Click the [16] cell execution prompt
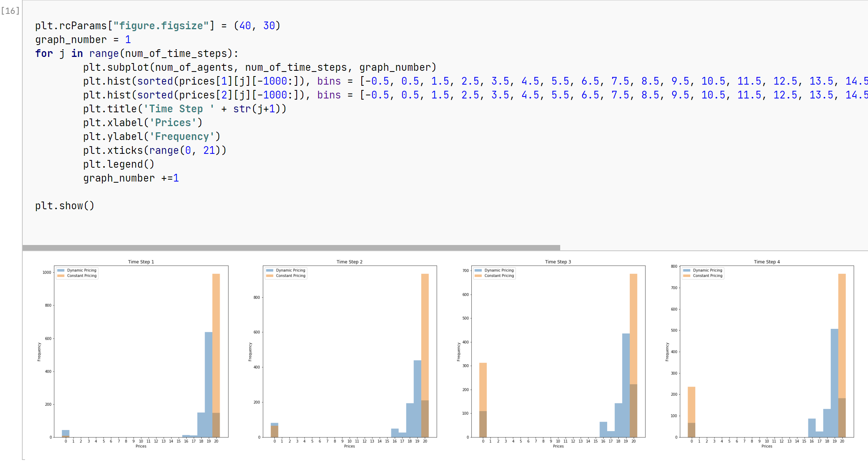This screenshot has height=465, width=868. click(x=10, y=11)
